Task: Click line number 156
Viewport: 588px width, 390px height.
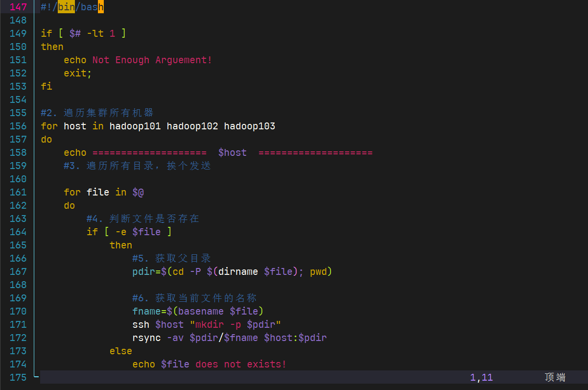Action: tap(18, 126)
